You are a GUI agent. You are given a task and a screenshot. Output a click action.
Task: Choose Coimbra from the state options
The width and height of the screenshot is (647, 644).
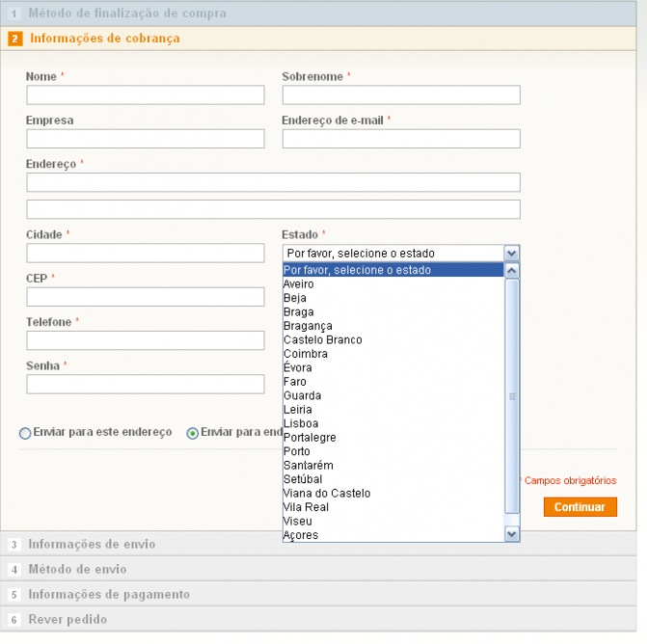(306, 354)
